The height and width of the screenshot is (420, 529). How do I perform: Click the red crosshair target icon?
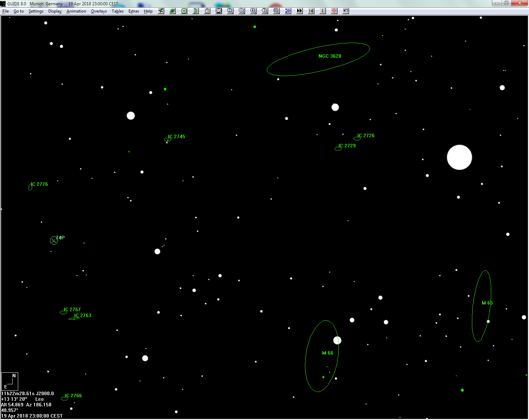tap(334, 11)
